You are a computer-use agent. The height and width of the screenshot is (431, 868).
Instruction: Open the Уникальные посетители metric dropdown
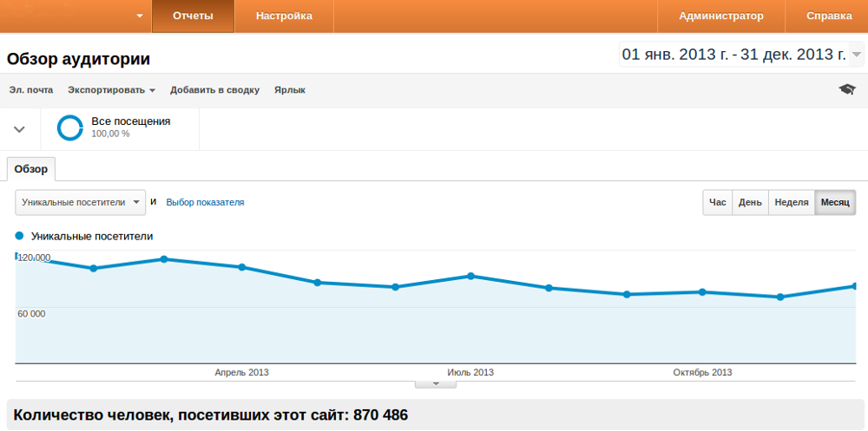pos(80,202)
